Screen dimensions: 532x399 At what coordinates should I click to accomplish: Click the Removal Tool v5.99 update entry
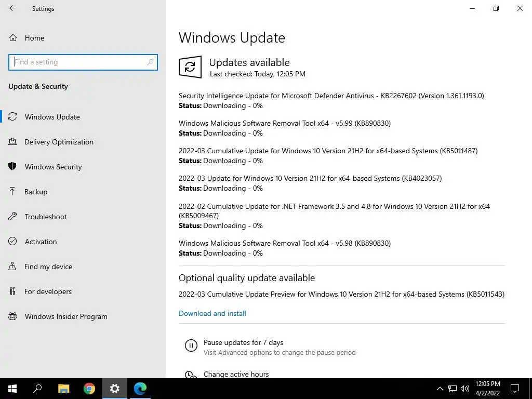[285, 123]
